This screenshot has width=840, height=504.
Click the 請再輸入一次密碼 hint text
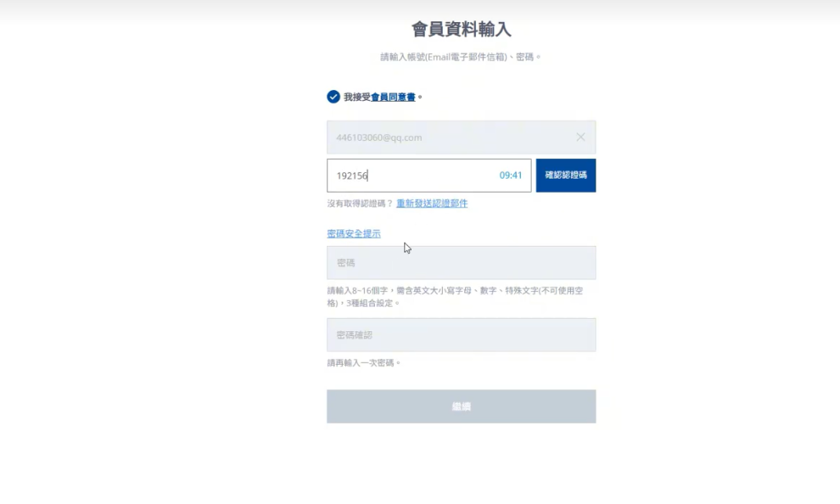click(363, 362)
